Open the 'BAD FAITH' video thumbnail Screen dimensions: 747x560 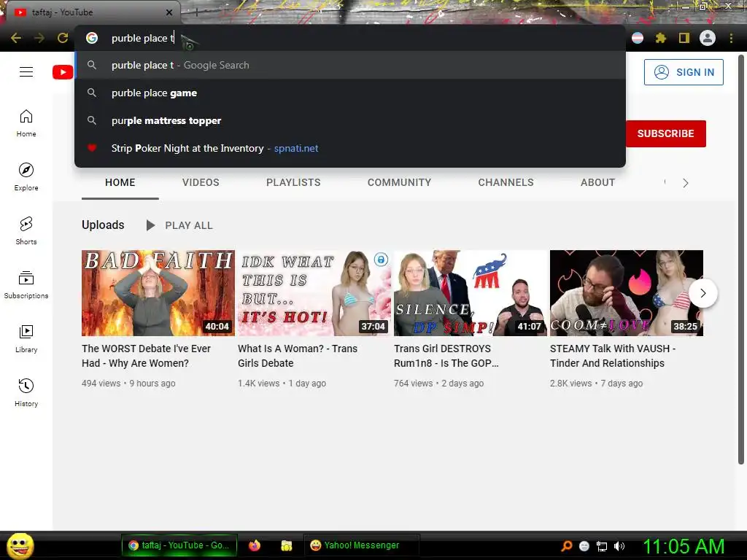tap(158, 293)
